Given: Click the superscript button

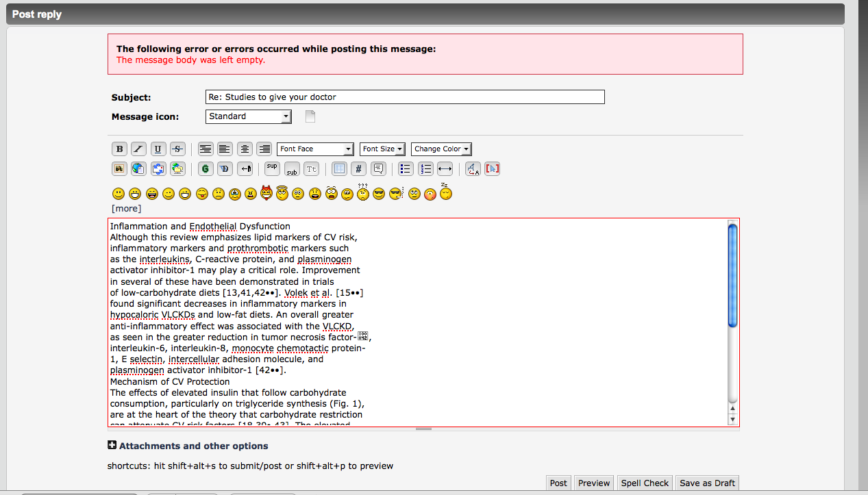Looking at the screenshot, I should 272,168.
